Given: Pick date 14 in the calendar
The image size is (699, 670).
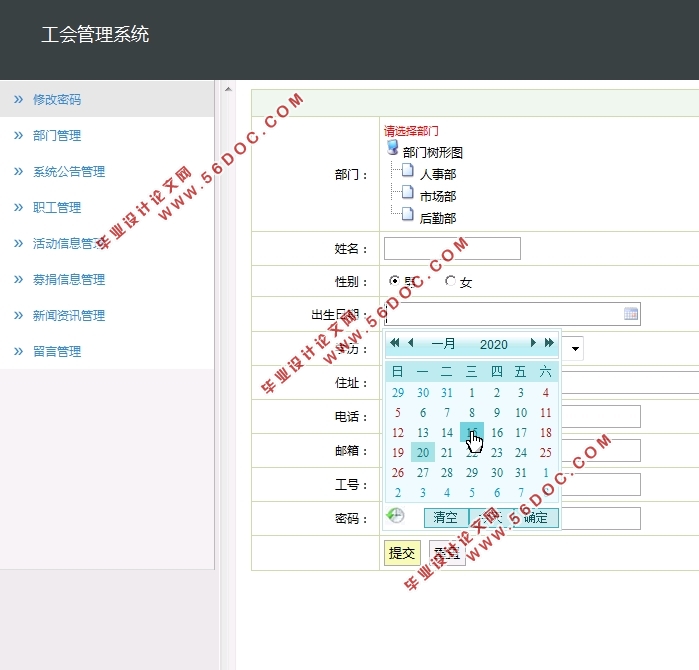Looking at the screenshot, I should tap(447, 432).
